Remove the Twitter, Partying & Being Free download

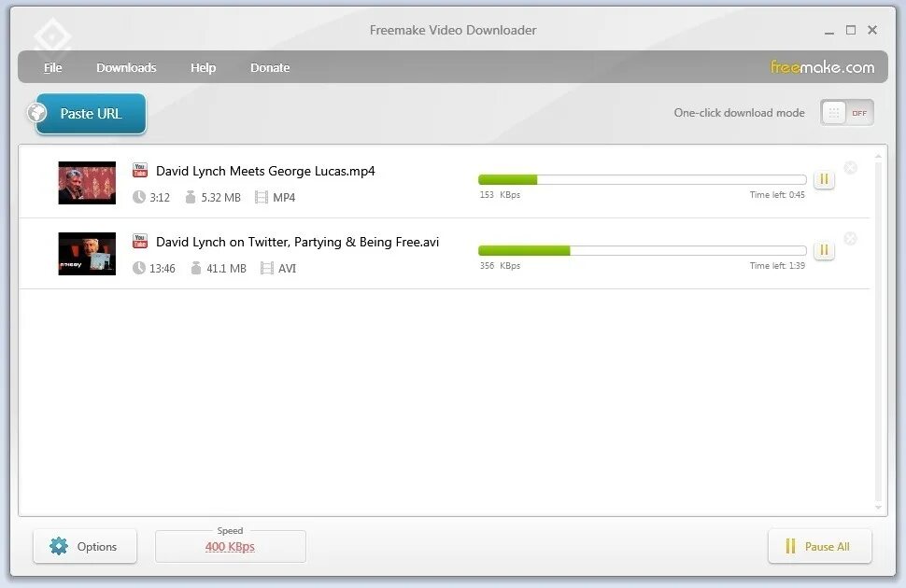tap(851, 239)
